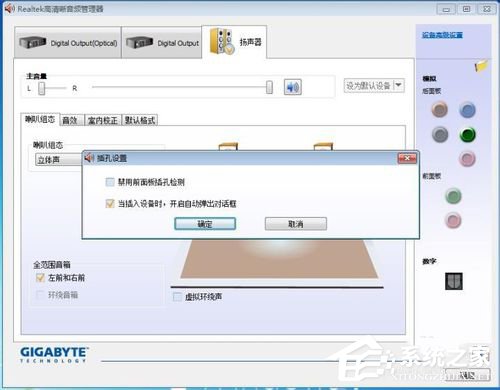This screenshot has width=500, height=390.
Task: Click the pink front panel jack
Action: click(453, 220)
